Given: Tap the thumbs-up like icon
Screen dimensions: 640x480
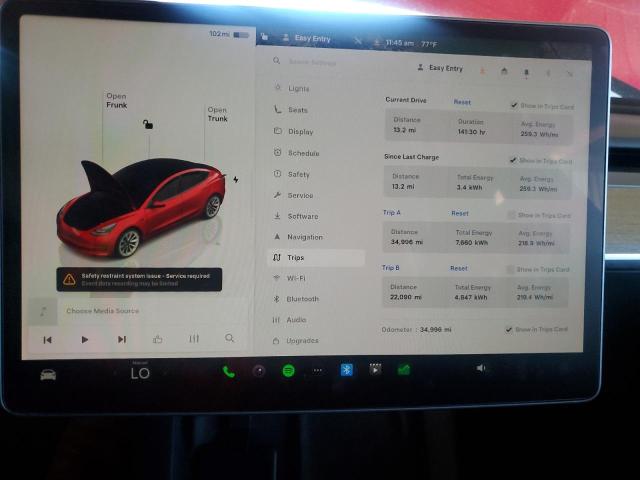Looking at the screenshot, I should pyautogui.click(x=158, y=339).
